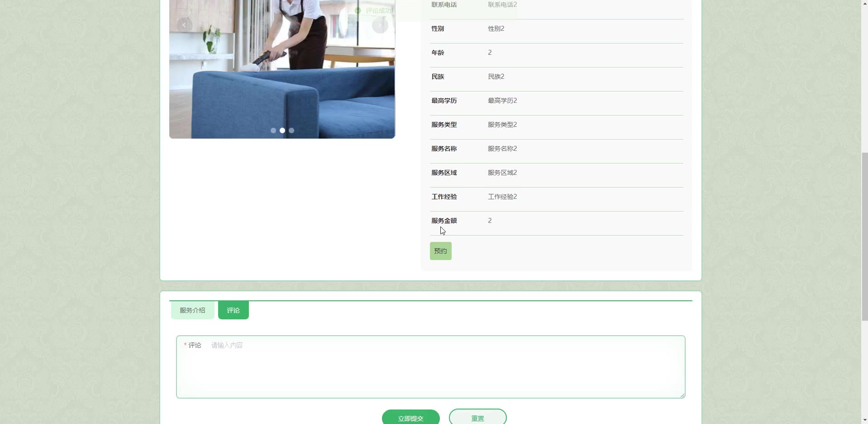
Task: Click the sofa cleaning service image
Action: [x=282, y=69]
